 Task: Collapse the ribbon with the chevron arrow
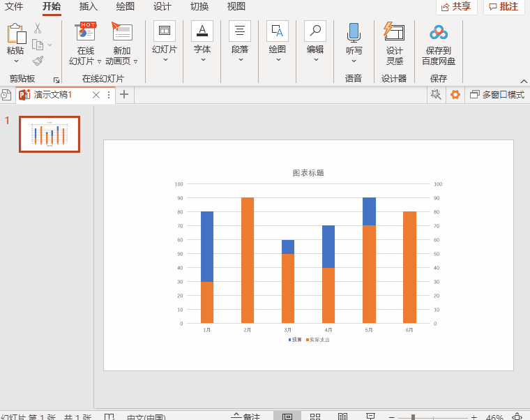click(x=522, y=80)
